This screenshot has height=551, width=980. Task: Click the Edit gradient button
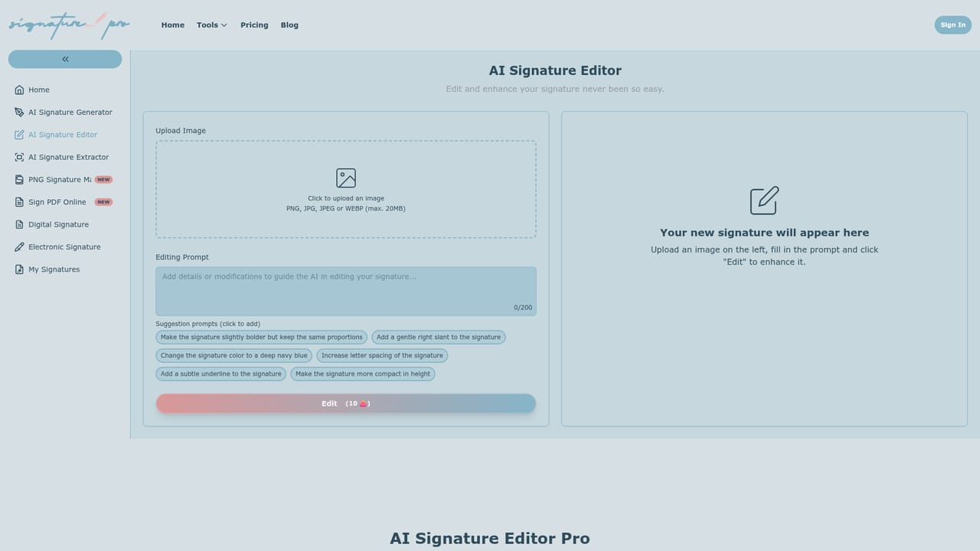[x=346, y=403]
